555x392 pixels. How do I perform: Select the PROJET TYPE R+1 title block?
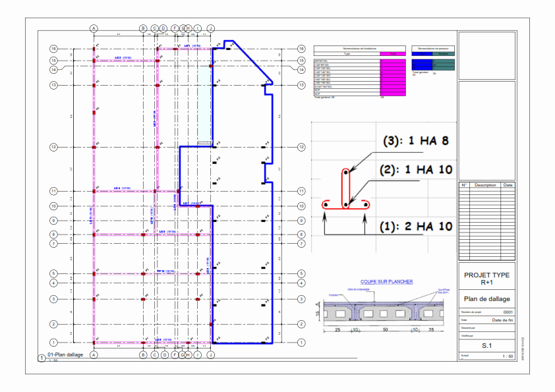(x=486, y=278)
